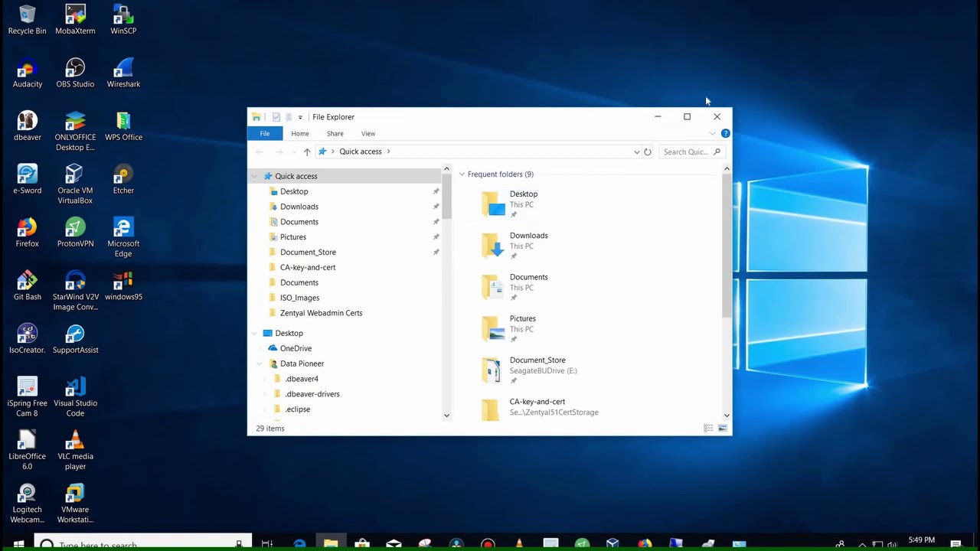Select Pictures in Quick access tree

[x=293, y=237]
